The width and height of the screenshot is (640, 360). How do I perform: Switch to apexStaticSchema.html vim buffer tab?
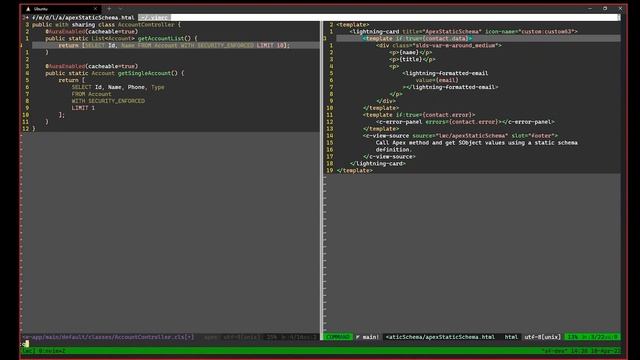(83, 18)
